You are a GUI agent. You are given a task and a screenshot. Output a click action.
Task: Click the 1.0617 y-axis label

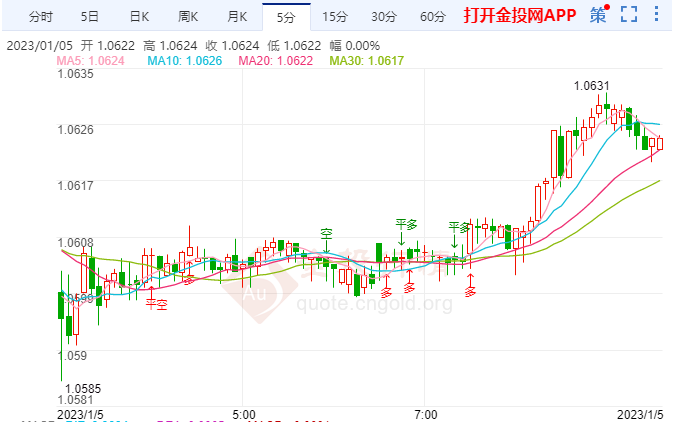(x=75, y=186)
